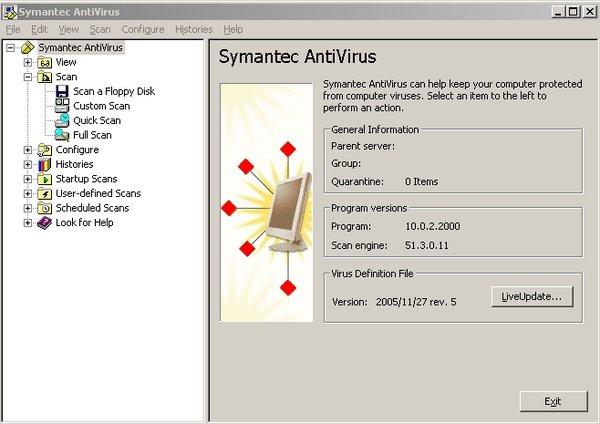Screen dimensions: 600x424
Task: Click the computer monitor illustration
Action: [289, 212]
